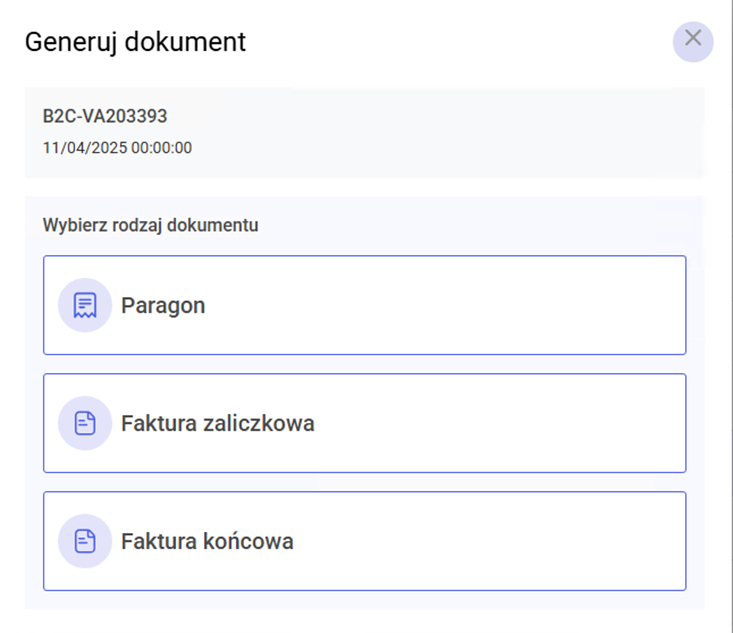Click the Paragon receipt icon
The width and height of the screenshot is (733, 633).
[85, 305]
